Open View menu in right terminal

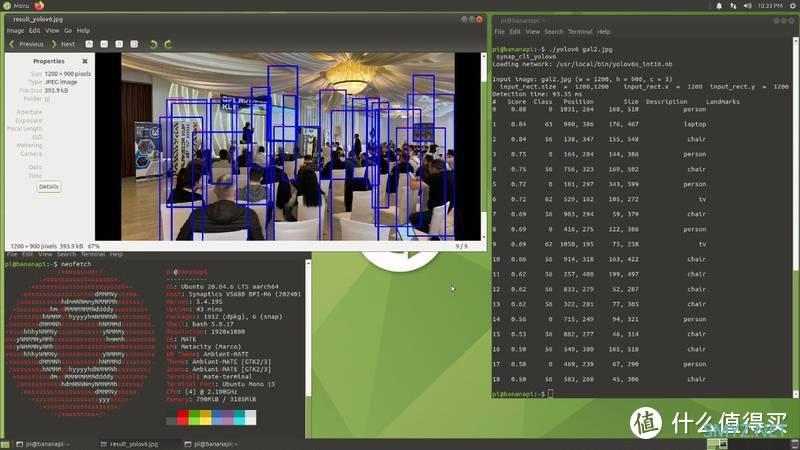(x=533, y=32)
